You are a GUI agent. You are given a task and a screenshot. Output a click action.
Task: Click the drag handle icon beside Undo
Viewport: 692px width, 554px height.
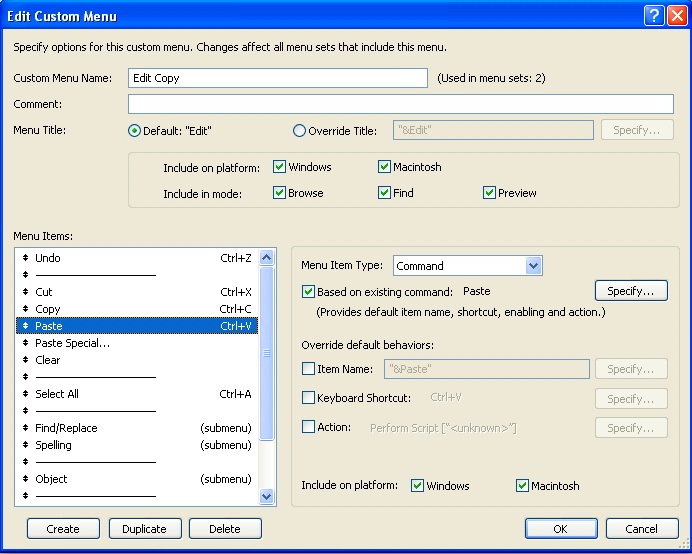point(26,258)
